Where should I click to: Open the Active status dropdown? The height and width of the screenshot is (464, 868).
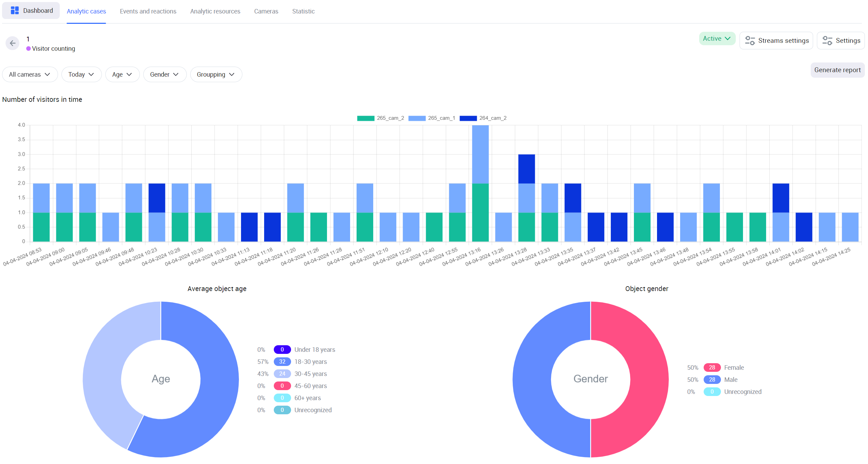point(717,39)
